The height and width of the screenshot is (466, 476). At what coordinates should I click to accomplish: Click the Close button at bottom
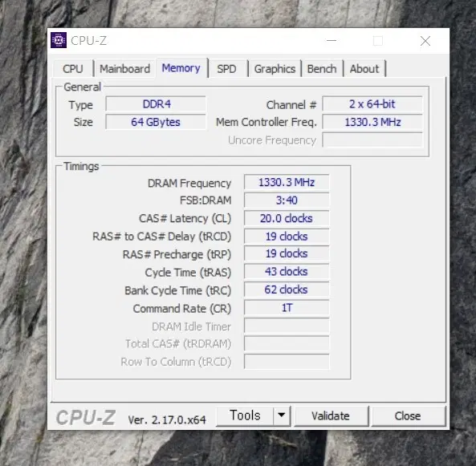tap(408, 416)
